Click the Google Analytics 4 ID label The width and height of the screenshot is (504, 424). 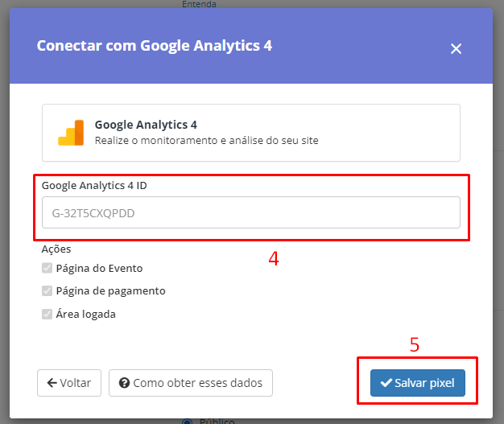[x=94, y=185]
